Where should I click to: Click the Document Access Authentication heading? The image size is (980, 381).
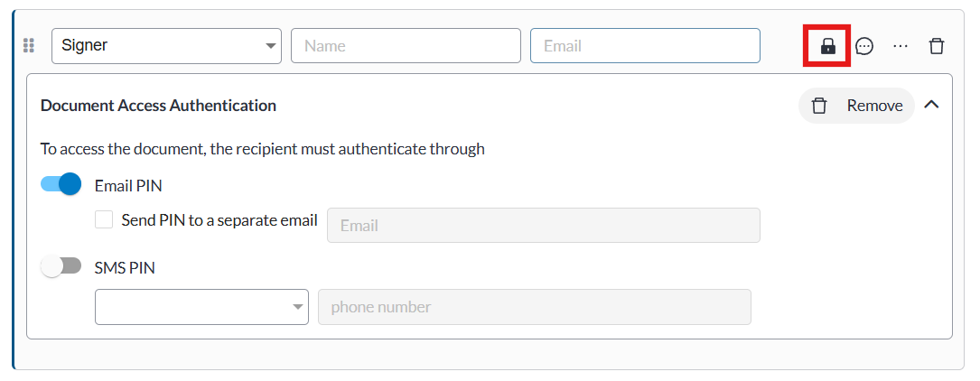pyautogui.click(x=158, y=106)
